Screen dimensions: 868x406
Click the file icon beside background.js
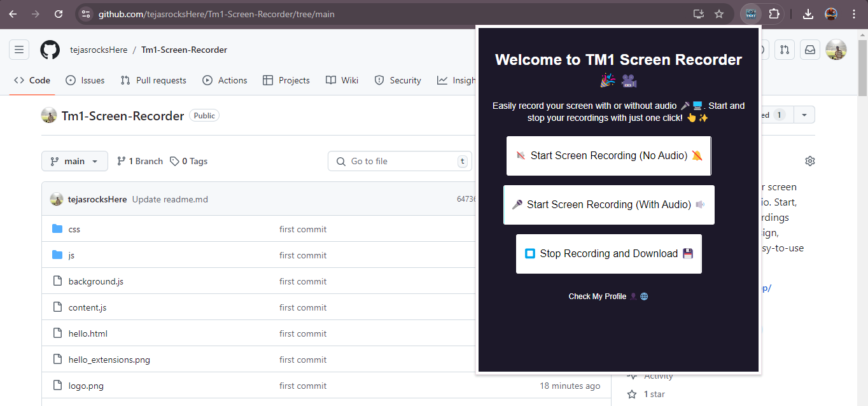(x=57, y=281)
